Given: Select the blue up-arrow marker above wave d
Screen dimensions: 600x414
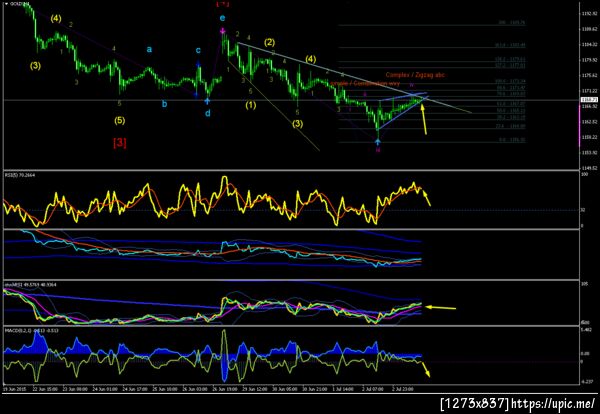Looking at the screenshot, I should [x=207, y=101].
